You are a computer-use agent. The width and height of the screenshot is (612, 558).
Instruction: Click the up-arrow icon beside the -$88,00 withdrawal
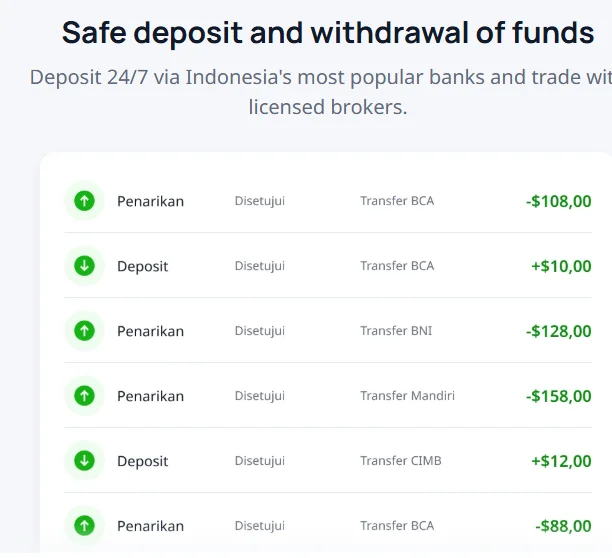(x=84, y=526)
